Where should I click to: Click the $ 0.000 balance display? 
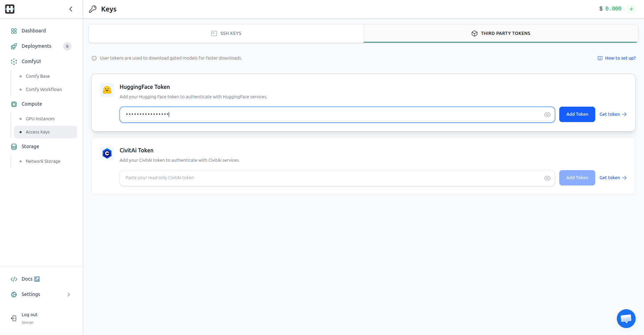pos(610,9)
